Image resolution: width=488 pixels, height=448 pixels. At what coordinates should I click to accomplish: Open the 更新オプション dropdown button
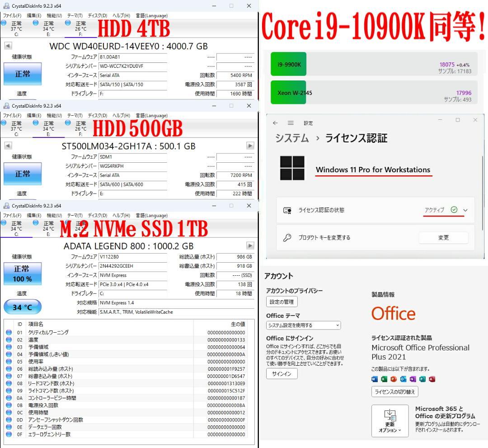coord(390,421)
